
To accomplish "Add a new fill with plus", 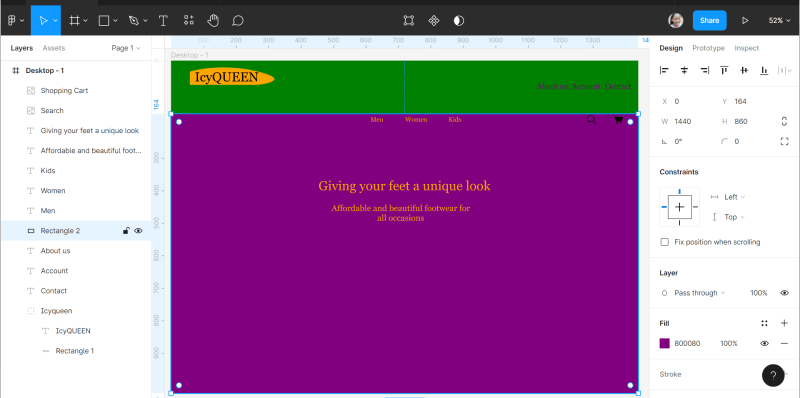I will pyautogui.click(x=784, y=323).
